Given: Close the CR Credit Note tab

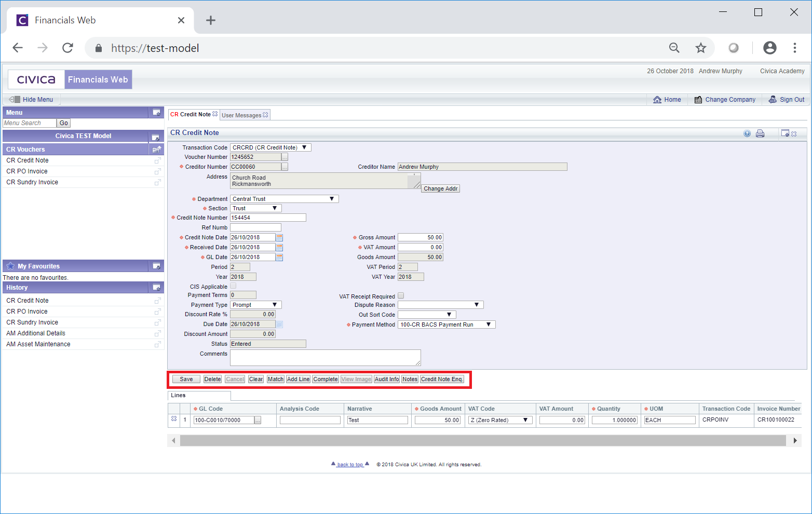Looking at the screenshot, I should coord(215,114).
